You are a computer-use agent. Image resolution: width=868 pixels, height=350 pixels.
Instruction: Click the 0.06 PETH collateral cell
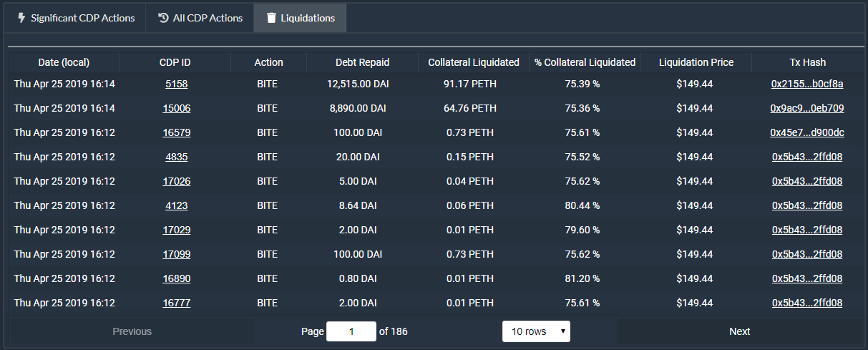(x=470, y=205)
